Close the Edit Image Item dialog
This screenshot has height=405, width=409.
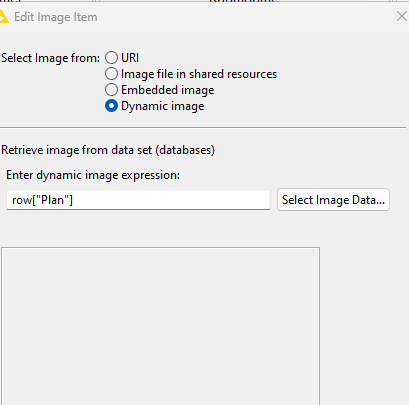click(x=402, y=16)
